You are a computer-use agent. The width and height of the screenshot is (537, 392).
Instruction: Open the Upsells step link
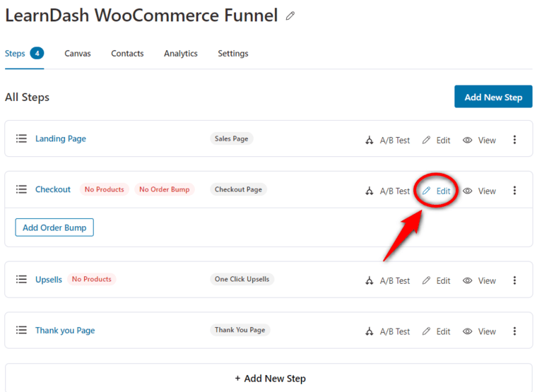49,280
